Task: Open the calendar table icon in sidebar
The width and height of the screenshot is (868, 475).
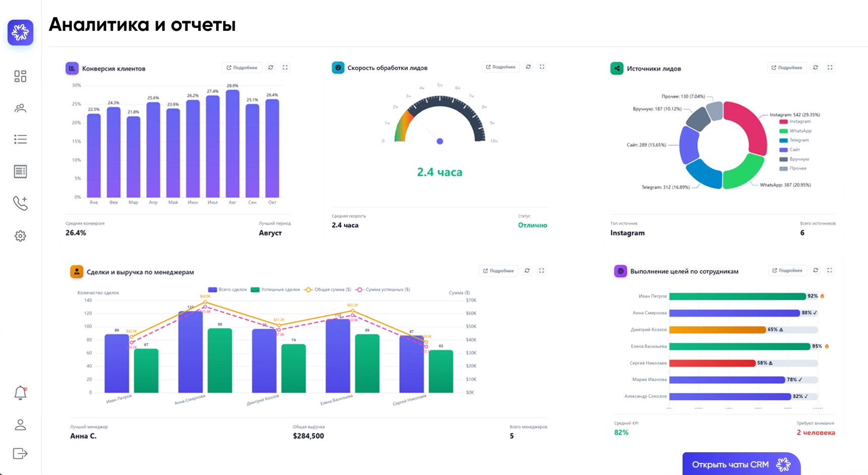Action: 20,172
